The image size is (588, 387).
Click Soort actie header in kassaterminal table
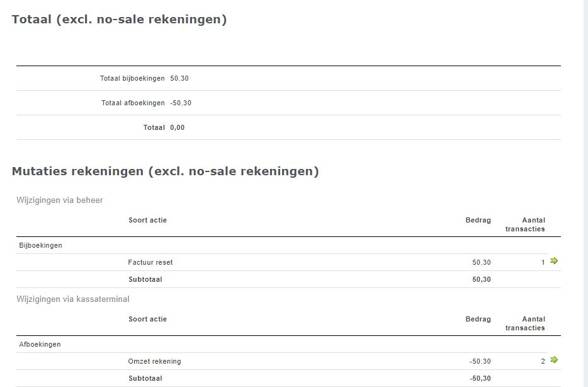(x=148, y=319)
